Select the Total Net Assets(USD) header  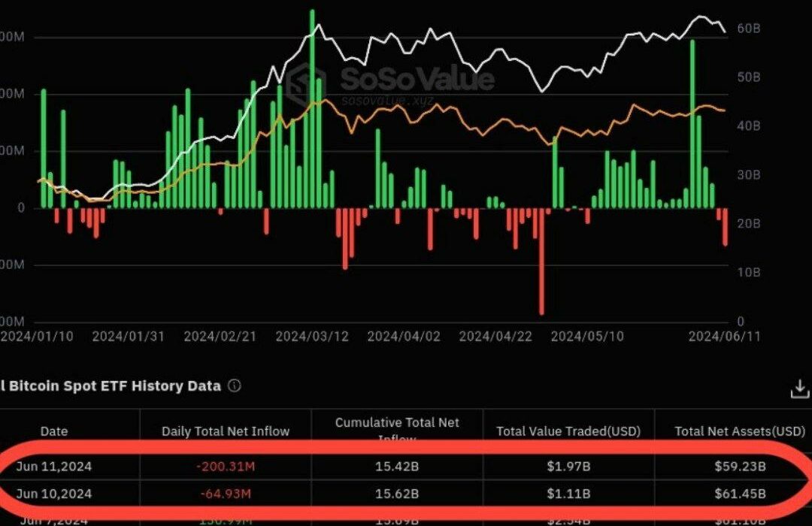(740, 431)
